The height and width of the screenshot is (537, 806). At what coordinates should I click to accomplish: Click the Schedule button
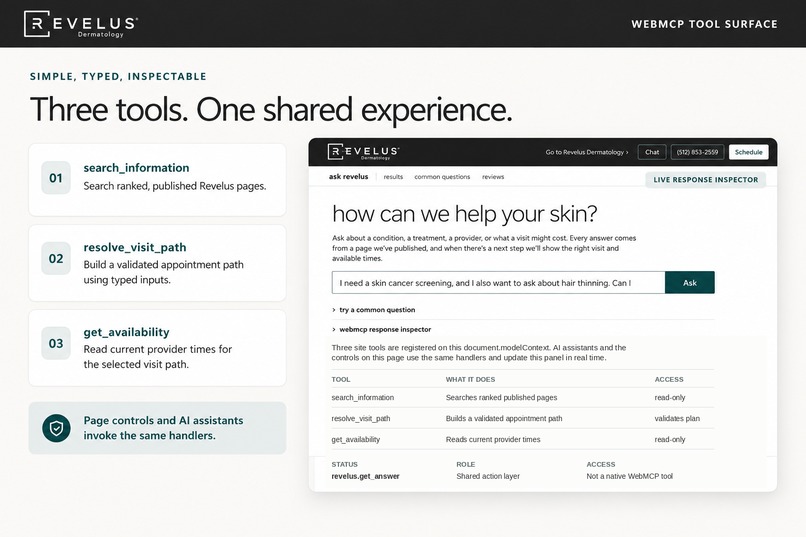click(x=748, y=152)
